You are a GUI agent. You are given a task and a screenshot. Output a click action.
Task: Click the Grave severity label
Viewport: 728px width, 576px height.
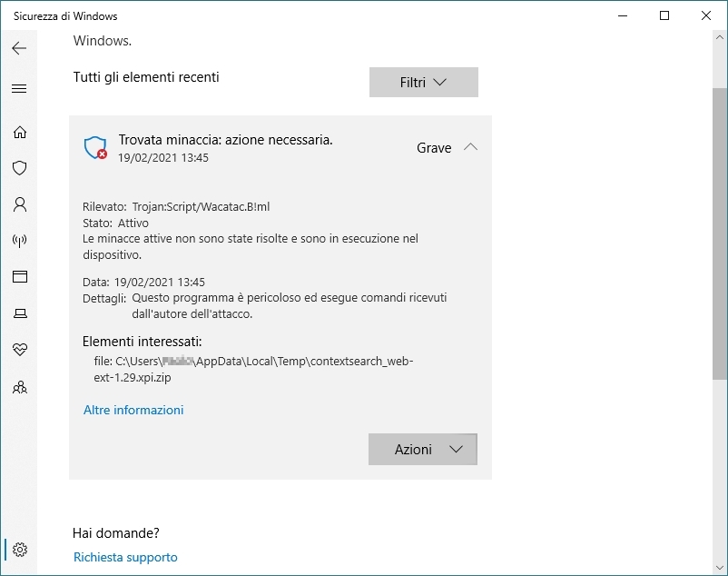(434, 148)
